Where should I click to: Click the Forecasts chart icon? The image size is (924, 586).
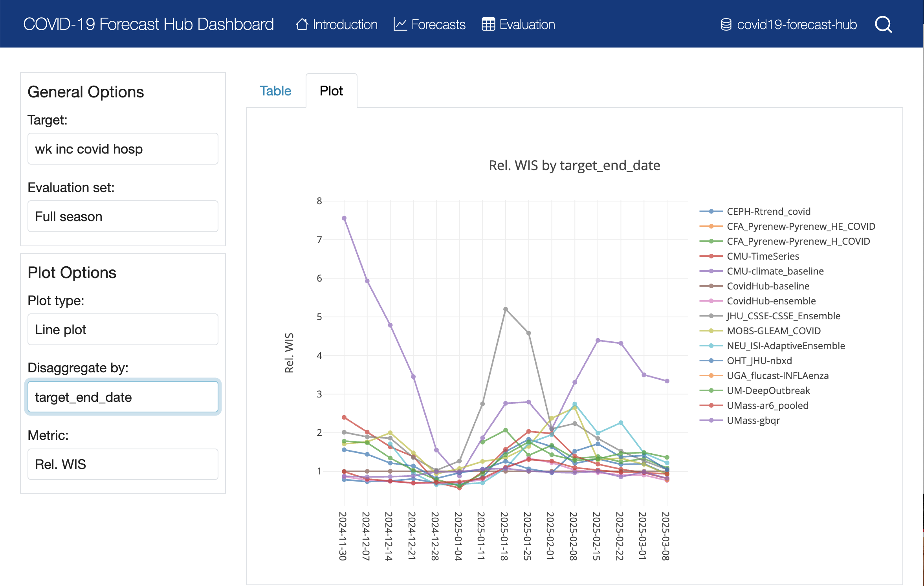[400, 24]
